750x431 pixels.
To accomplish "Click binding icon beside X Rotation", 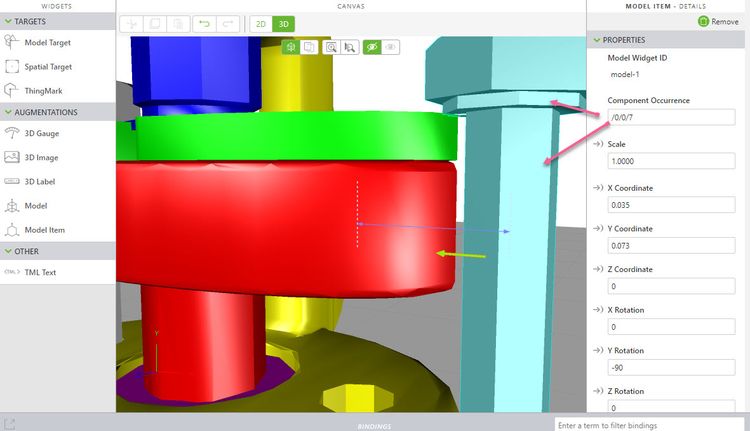I will 598,310.
